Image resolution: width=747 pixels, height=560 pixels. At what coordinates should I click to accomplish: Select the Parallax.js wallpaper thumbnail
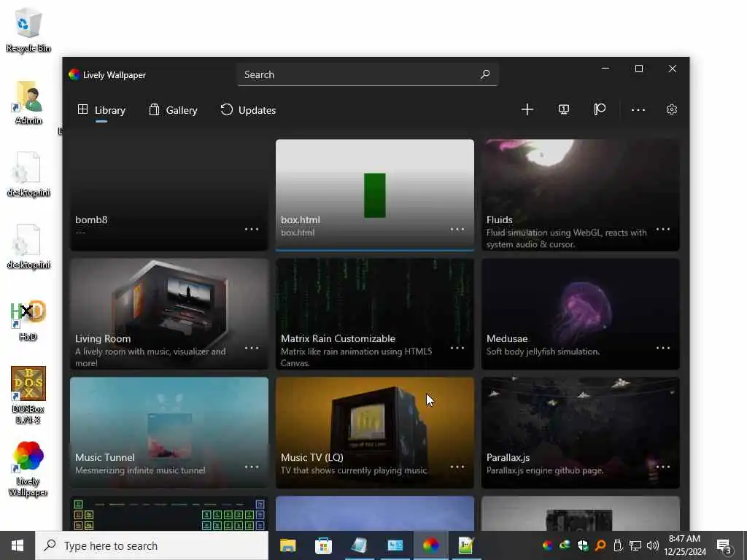[x=580, y=432]
